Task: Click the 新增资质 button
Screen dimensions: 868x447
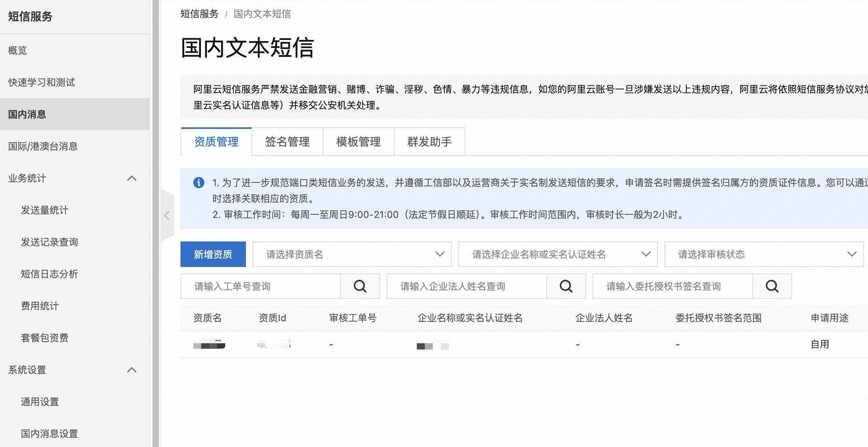Action: (213, 254)
